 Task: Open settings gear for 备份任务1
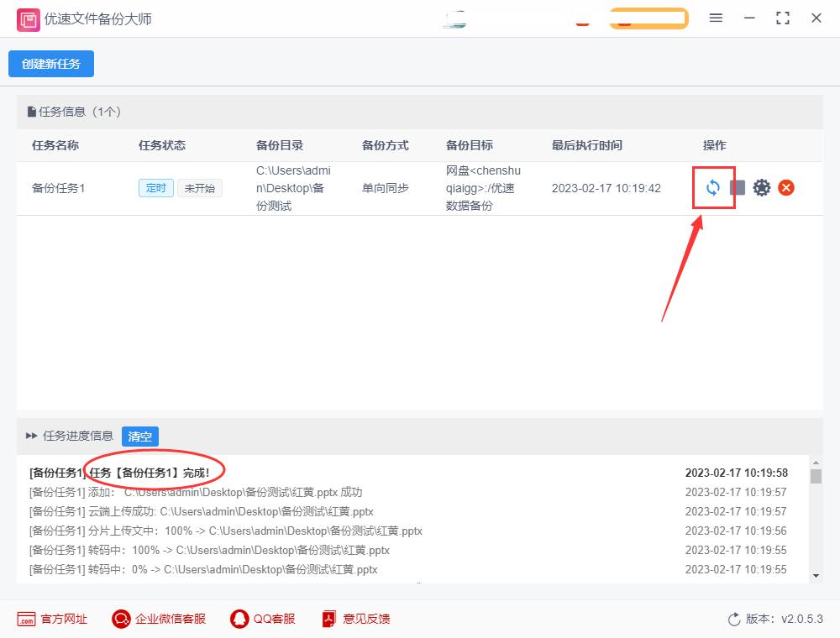(x=762, y=187)
